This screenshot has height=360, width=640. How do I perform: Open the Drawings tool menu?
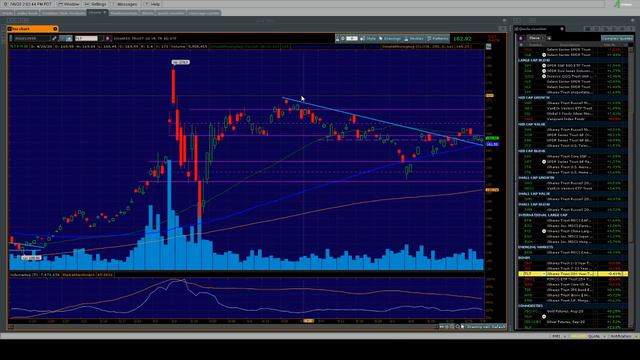(390, 38)
